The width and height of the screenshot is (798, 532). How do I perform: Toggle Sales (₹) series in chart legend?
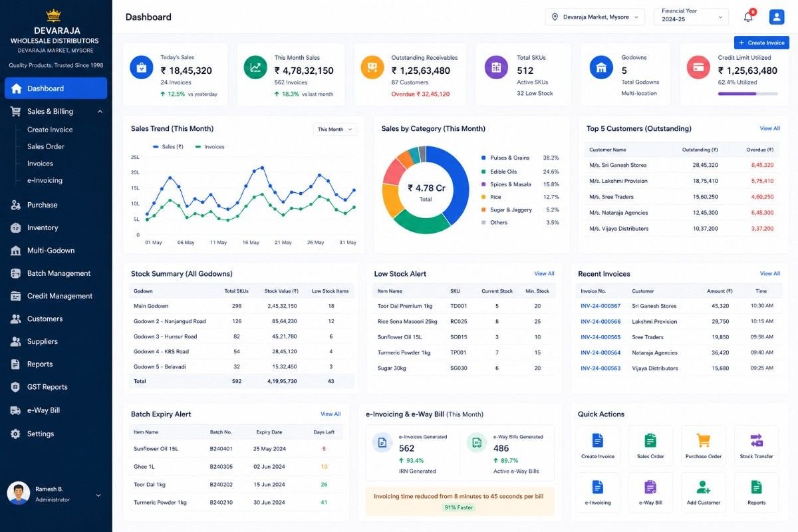coord(169,147)
